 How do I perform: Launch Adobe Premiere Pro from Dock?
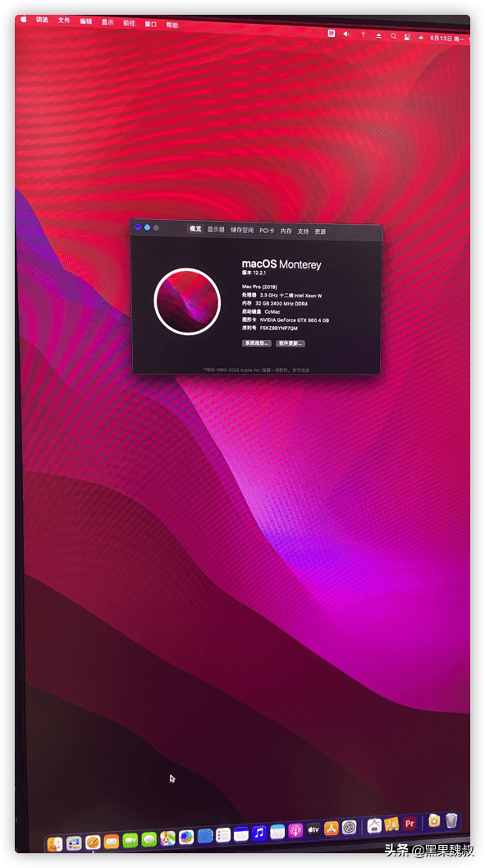[410, 824]
